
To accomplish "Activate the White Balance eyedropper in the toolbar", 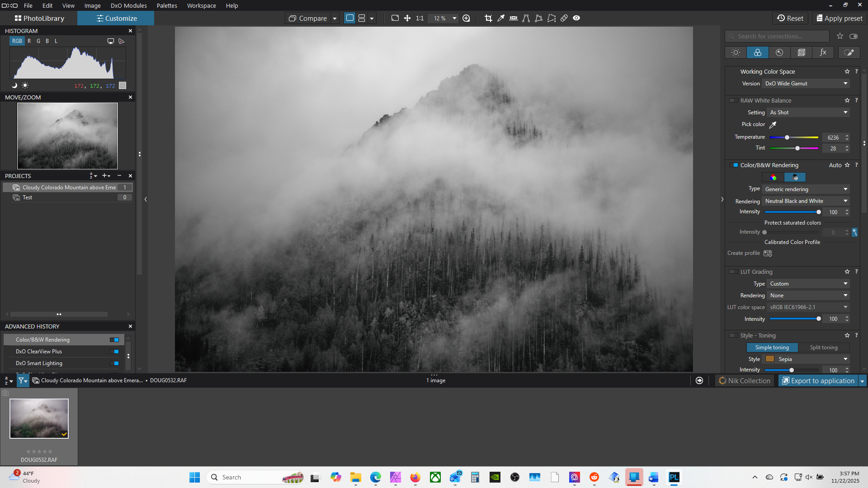I will [x=501, y=18].
